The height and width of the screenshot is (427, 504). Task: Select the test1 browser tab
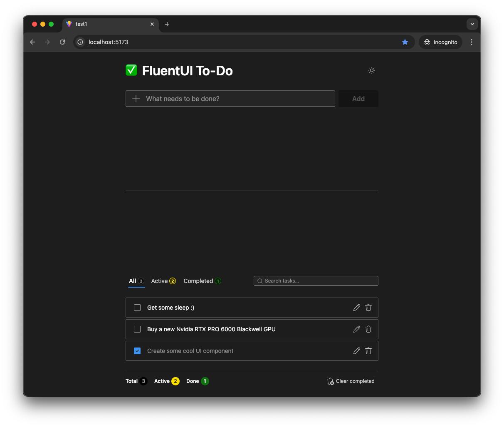111,24
